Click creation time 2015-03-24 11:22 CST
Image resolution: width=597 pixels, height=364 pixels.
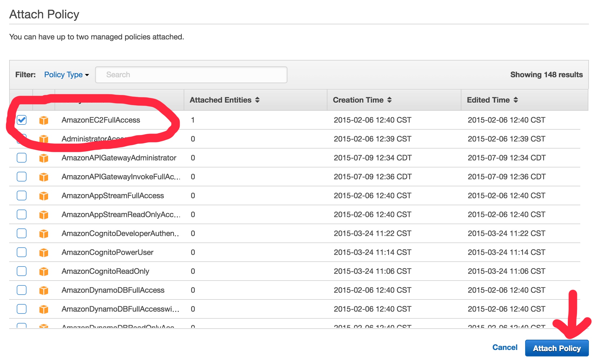(x=373, y=234)
